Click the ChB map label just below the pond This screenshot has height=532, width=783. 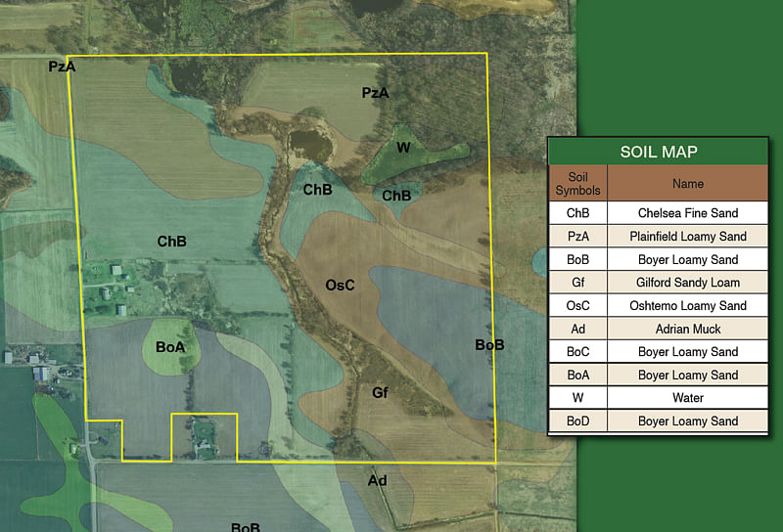tap(317, 190)
